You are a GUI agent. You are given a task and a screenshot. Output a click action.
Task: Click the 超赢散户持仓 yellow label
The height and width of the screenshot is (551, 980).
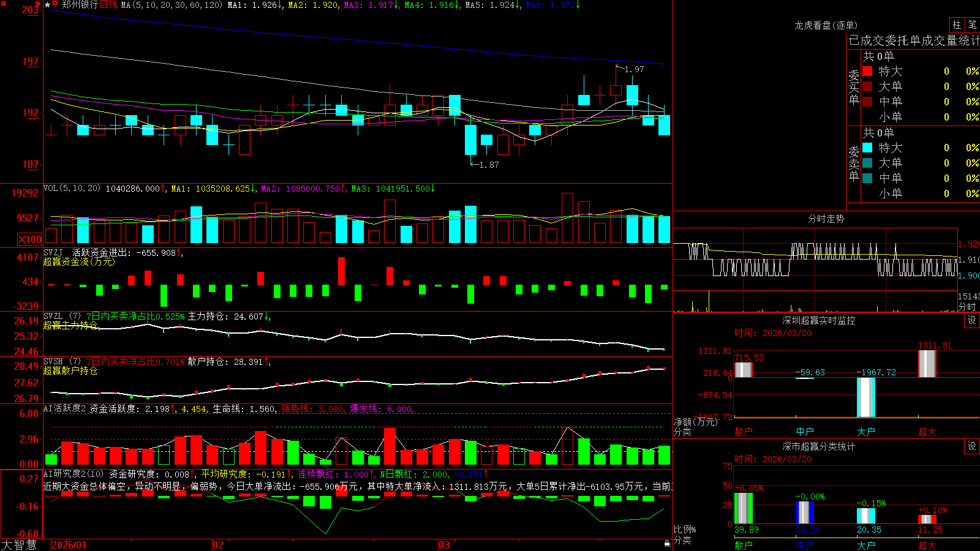point(70,370)
